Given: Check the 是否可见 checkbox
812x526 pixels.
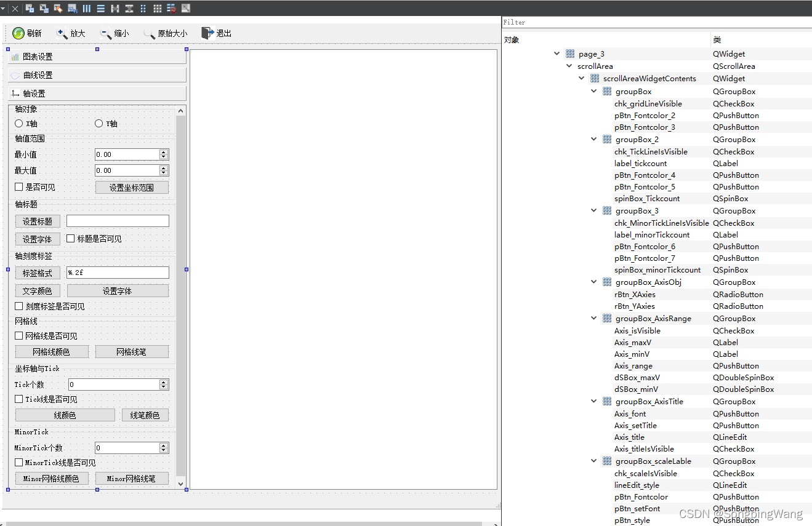Looking at the screenshot, I should click(x=19, y=187).
